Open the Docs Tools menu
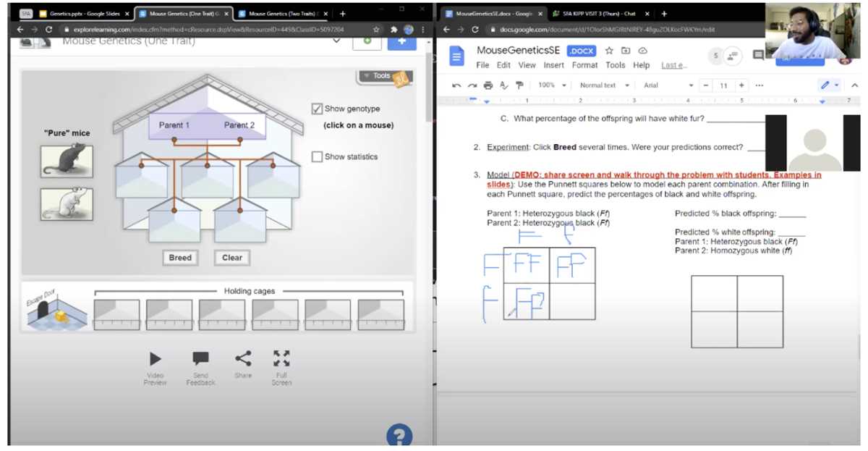The width and height of the screenshot is (868, 451). click(616, 65)
